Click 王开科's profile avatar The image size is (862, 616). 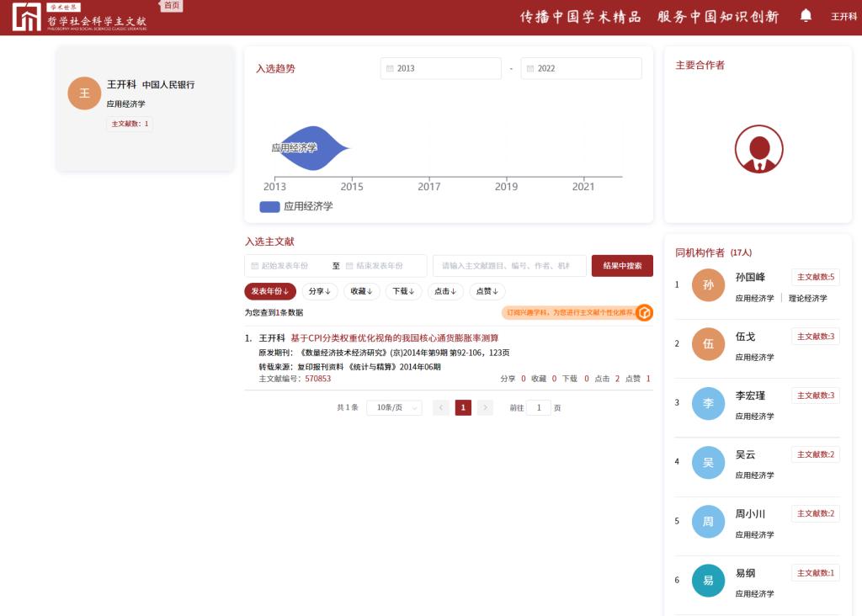coord(84,93)
